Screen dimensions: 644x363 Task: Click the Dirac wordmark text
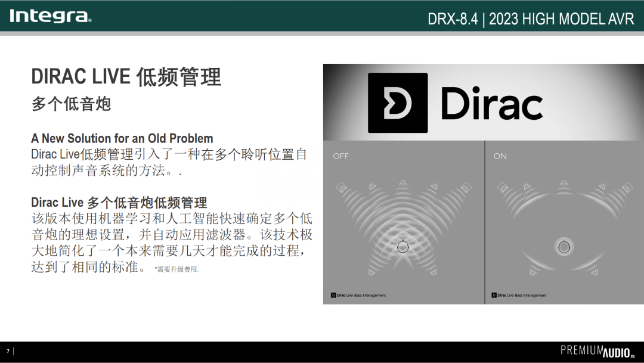pyautogui.click(x=492, y=103)
